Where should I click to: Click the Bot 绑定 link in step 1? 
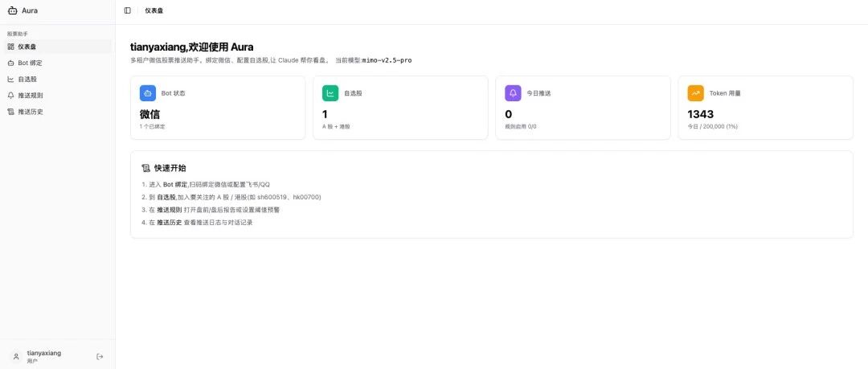[x=175, y=185]
